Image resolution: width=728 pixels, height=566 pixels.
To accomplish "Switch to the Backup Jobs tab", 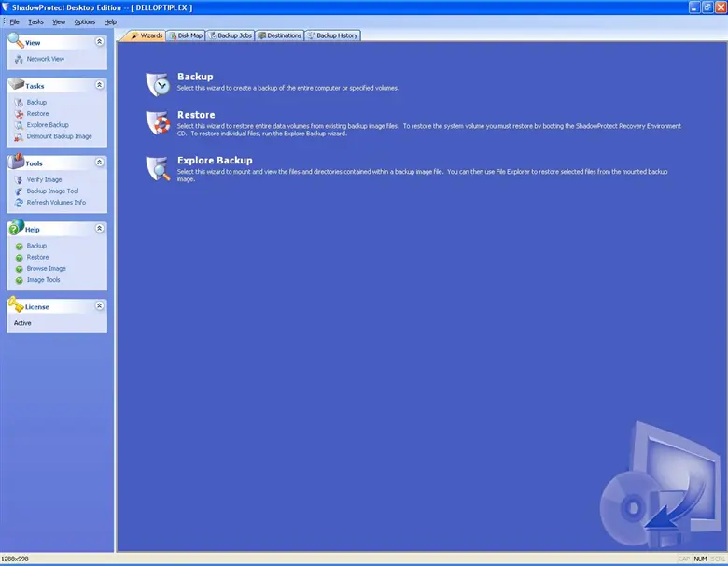I will (x=231, y=35).
